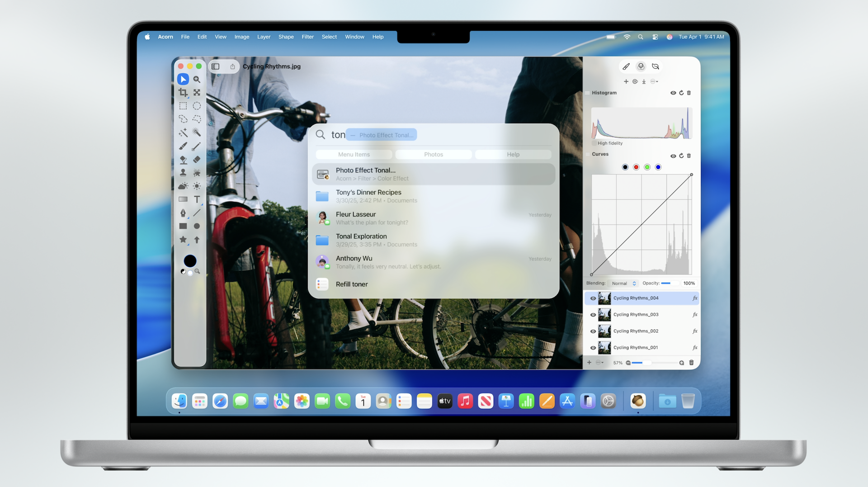The width and height of the screenshot is (868, 487).
Task: Expand the sidebar view dropdown in the title bar
Action: click(x=216, y=66)
